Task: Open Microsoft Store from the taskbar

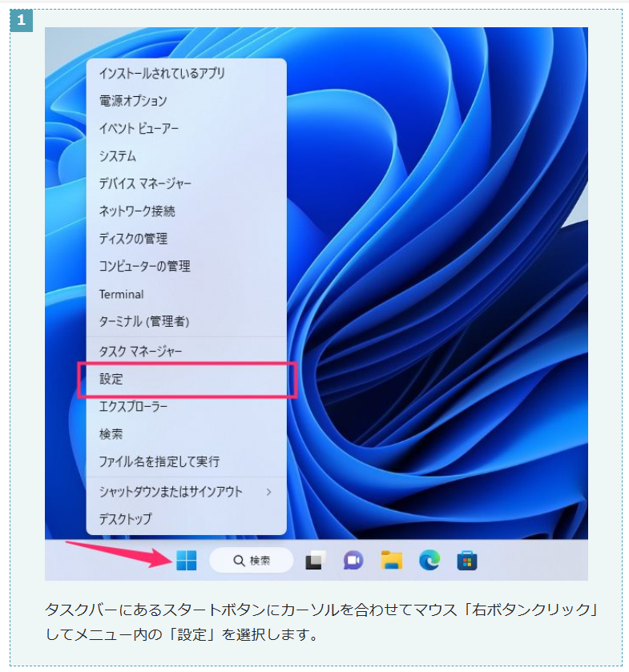Action: click(467, 561)
